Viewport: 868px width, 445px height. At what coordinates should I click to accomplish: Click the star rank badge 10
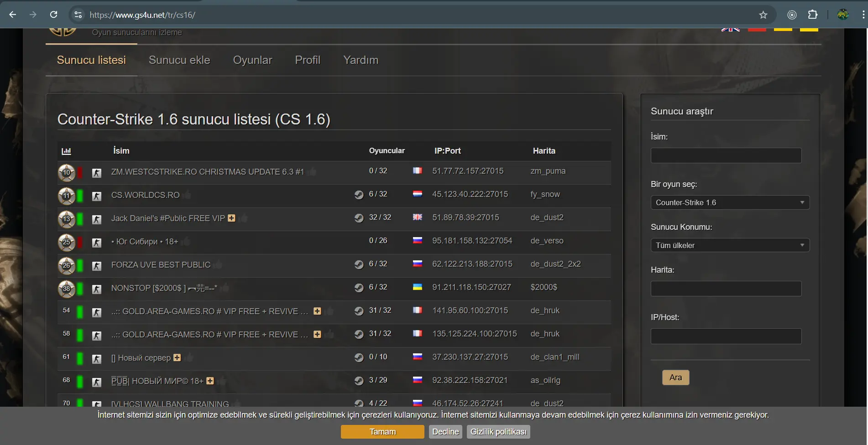[67, 172]
